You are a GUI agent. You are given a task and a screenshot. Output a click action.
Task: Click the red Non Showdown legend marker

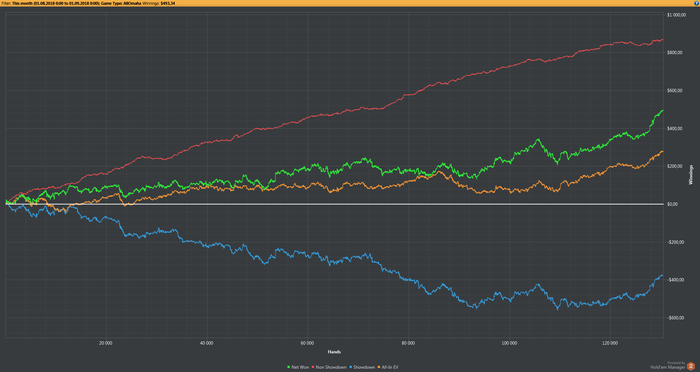(313, 367)
